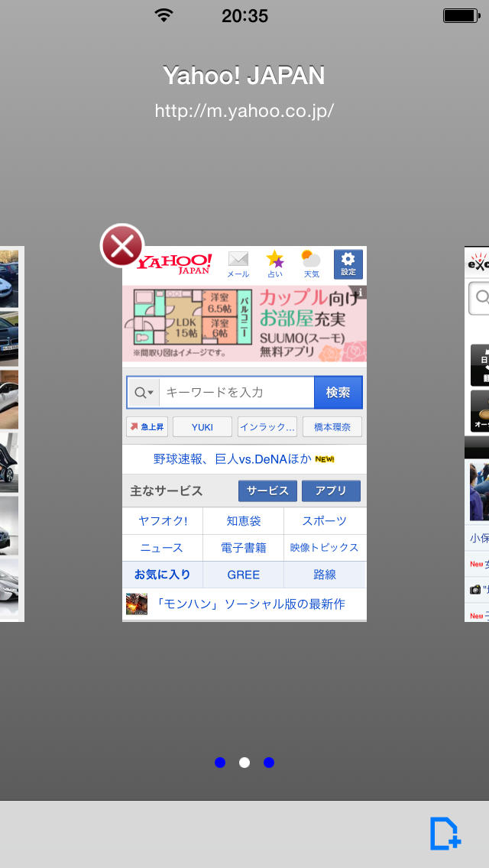Viewport: 489px width, 868px height.
Task: Tap the メール mail icon in the Yahoo preview
Action: [x=238, y=264]
